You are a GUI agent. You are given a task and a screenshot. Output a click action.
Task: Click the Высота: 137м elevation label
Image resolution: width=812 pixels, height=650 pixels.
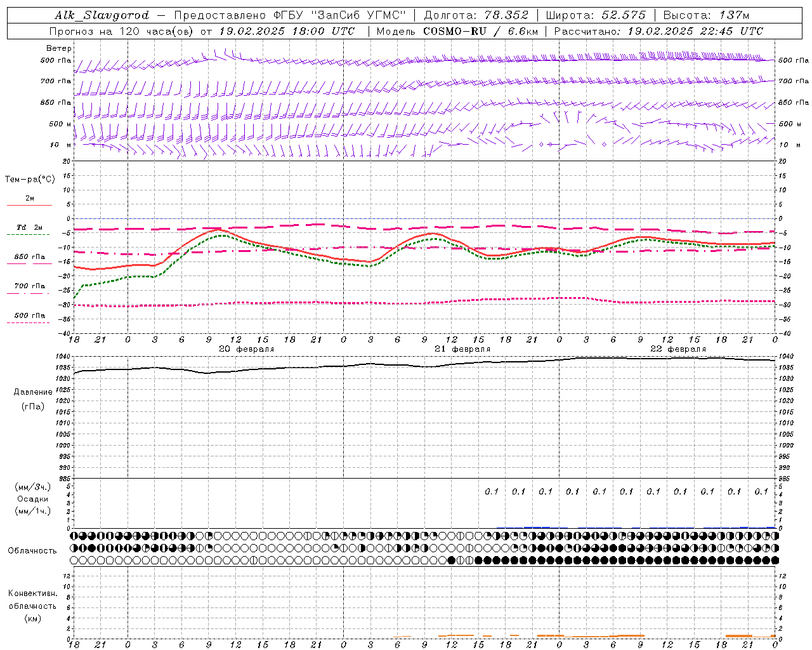[x=706, y=16]
